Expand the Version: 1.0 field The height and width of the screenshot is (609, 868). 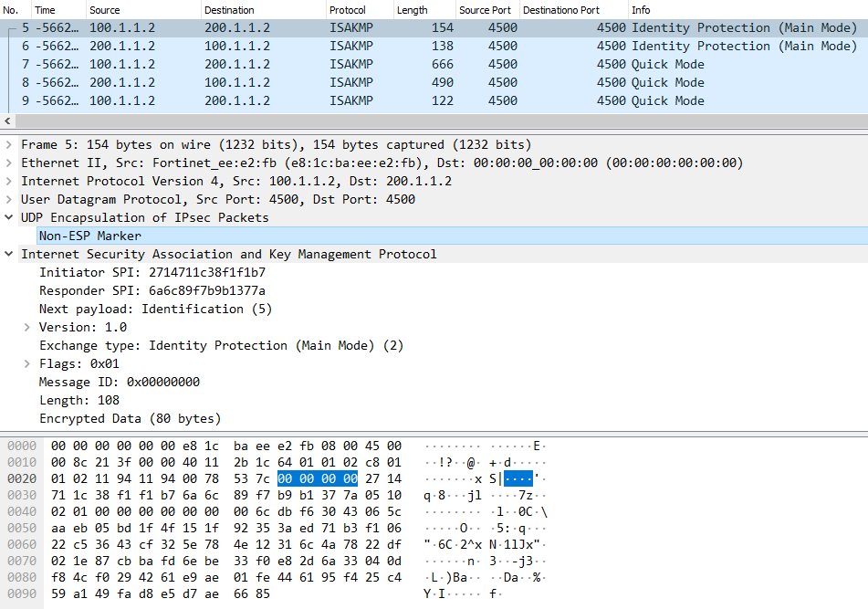[27, 328]
